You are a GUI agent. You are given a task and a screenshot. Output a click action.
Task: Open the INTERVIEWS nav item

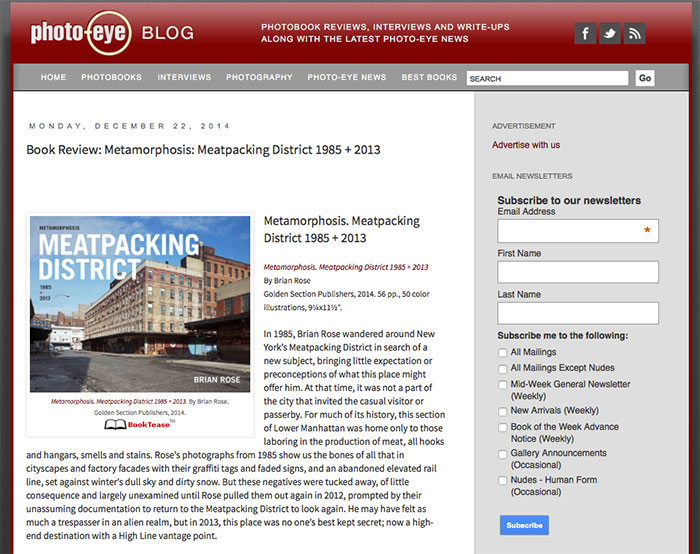[x=184, y=77]
